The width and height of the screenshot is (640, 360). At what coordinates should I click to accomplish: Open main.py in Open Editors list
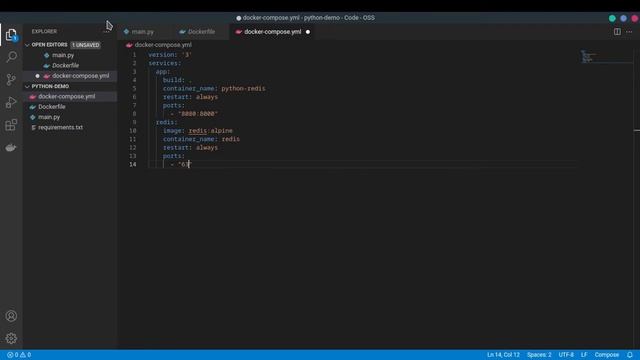click(x=63, y=55)
